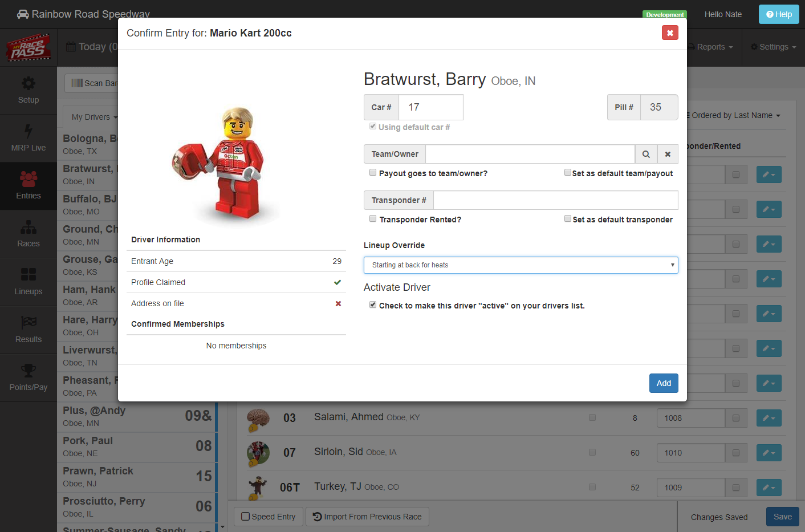
Task: Toggle Payout goes to team/owner checkbox
Action: tap(373, 172)
